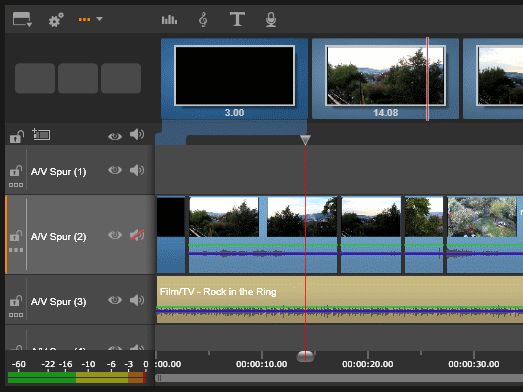This screenshot has width=523, height=392.
Task: Grab the scrubber knob on the time ruler
Action: [305, 356]
